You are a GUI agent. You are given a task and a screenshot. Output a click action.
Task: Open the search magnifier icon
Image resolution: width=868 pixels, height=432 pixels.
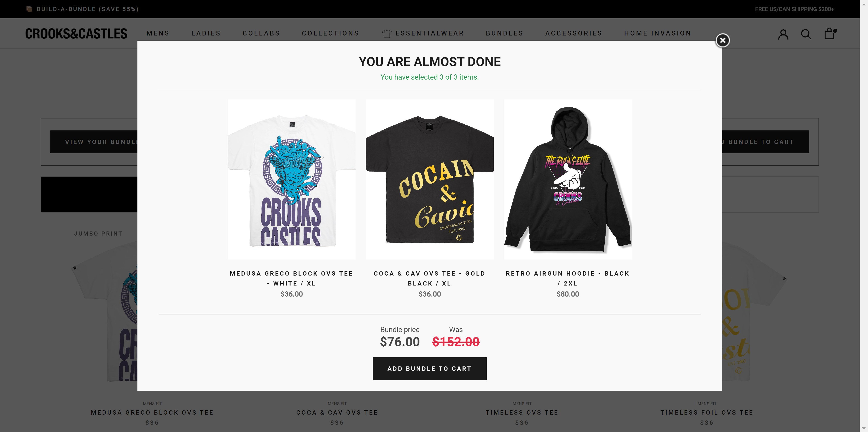tap(806, 34)
